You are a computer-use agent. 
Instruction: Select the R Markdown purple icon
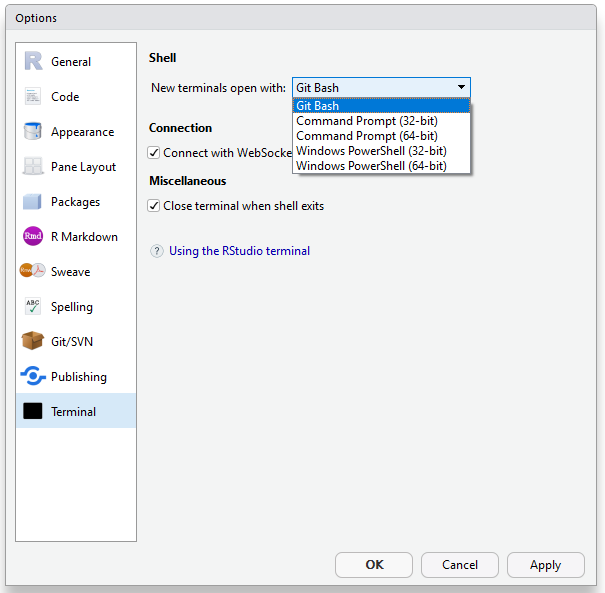[33, 237]
